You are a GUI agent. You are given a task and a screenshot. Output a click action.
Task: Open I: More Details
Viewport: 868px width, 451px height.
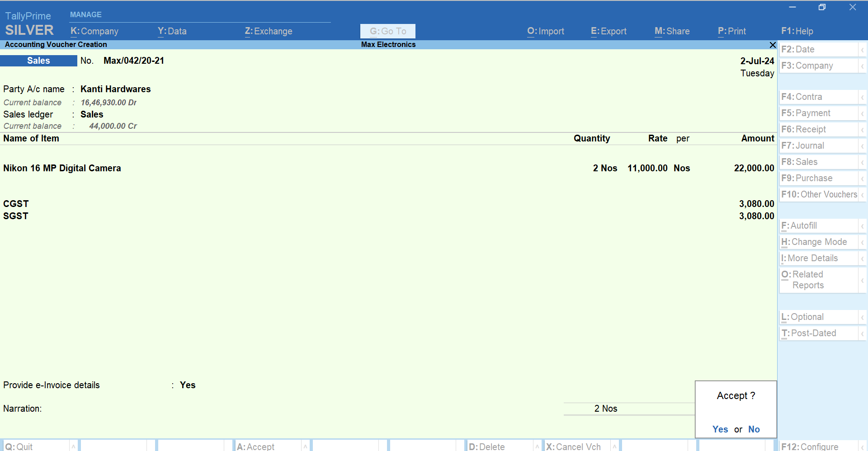819,258
